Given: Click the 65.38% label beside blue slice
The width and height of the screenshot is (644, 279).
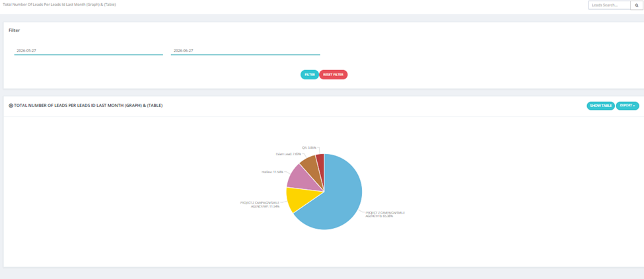Looking at the screenshot, I should coord(385,214).
